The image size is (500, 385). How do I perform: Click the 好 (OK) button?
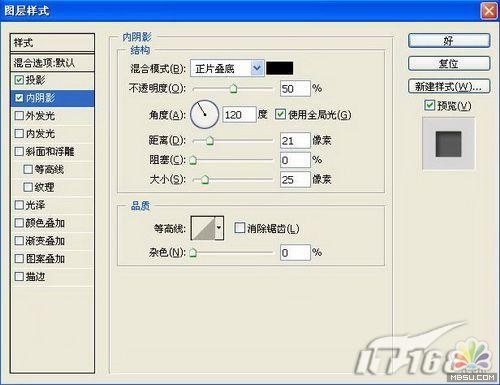pos(449,41)
